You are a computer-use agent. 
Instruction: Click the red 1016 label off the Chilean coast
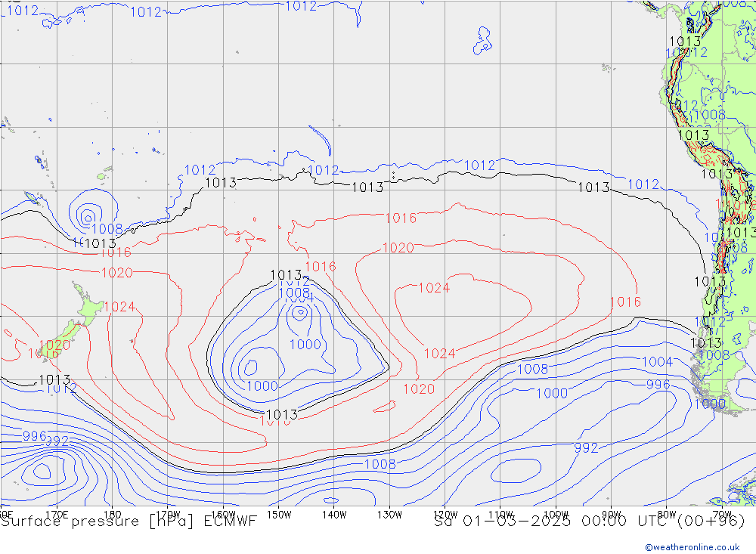coord(625,302)
